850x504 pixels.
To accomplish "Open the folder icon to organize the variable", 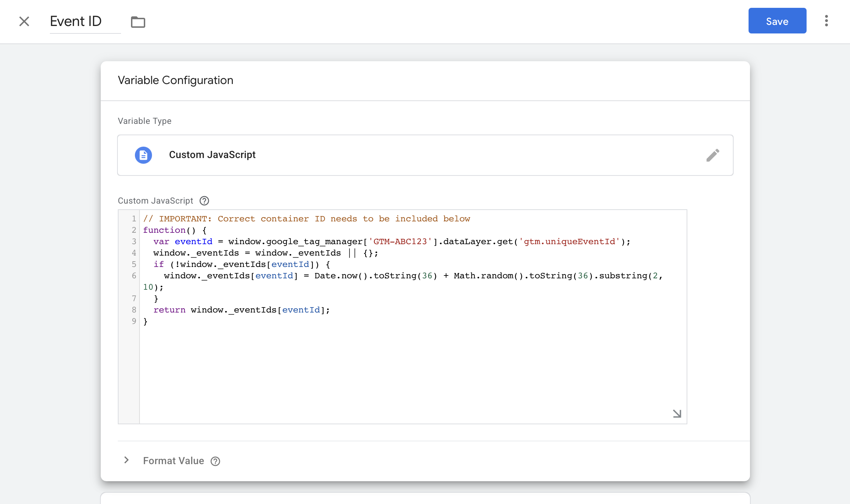I will (138, 22).
